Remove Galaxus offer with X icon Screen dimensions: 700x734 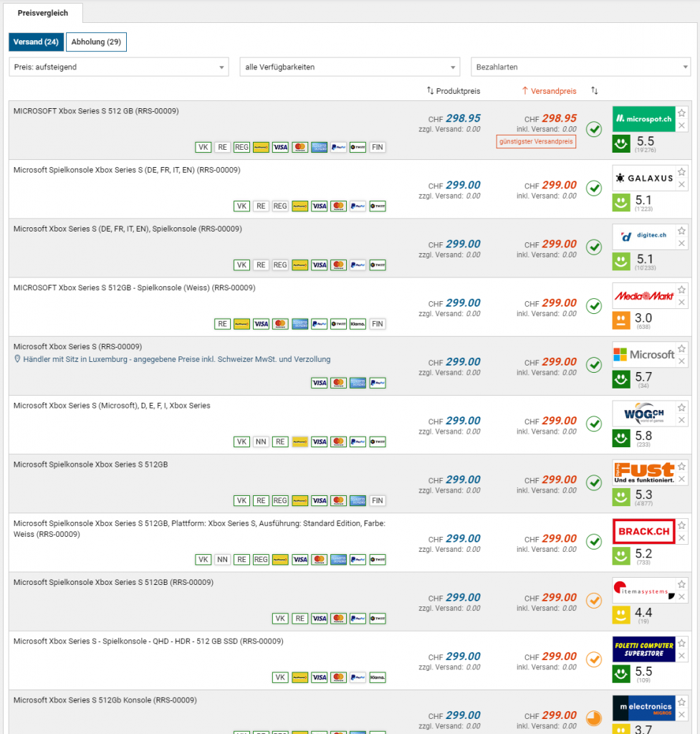(x=682, y=184)
